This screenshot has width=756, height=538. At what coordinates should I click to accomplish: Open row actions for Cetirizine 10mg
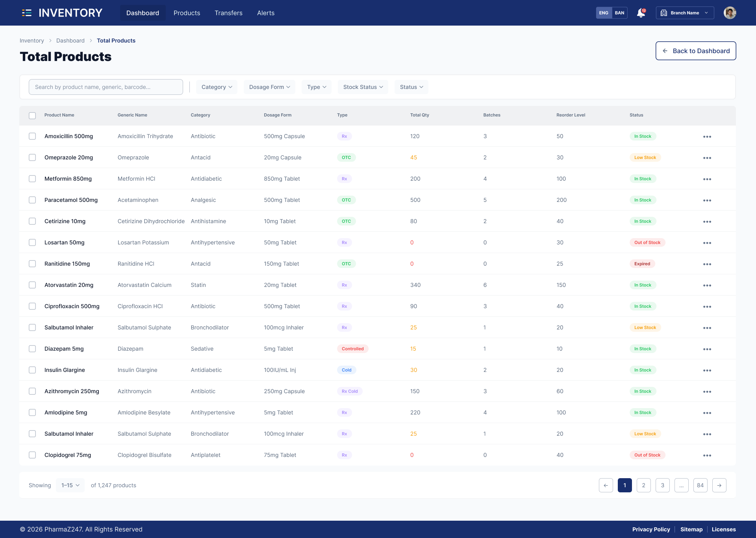(707, 222)
